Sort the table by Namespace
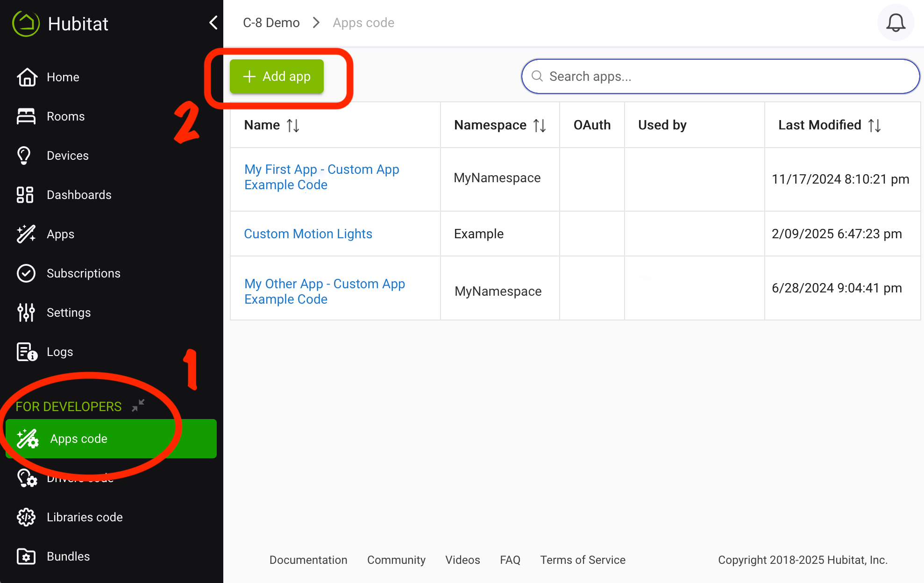Image resolution: width=924 pixels, height=583 pixels. click(x=540, y=125)
